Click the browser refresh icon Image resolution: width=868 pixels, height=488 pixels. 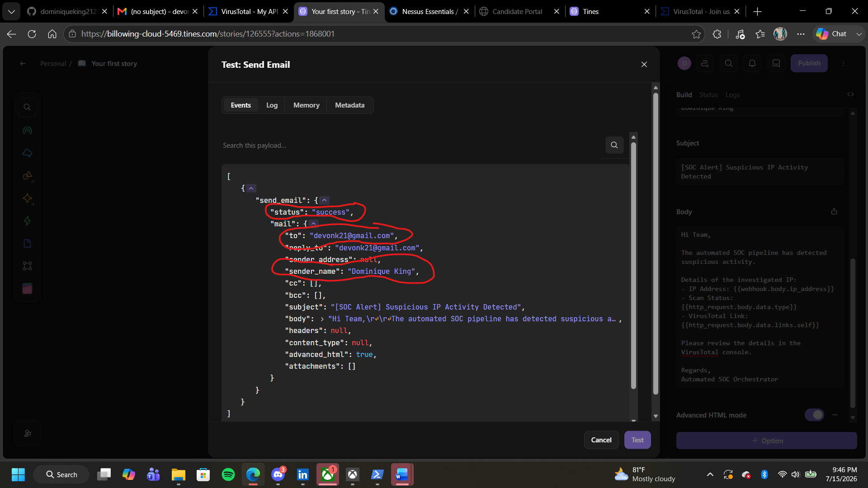(32, 34)
